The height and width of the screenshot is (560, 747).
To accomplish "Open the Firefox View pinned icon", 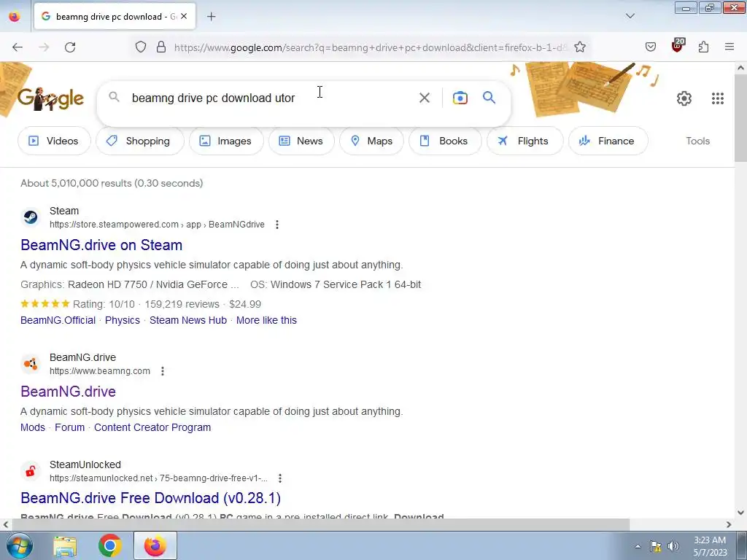I will pos(15,17).
